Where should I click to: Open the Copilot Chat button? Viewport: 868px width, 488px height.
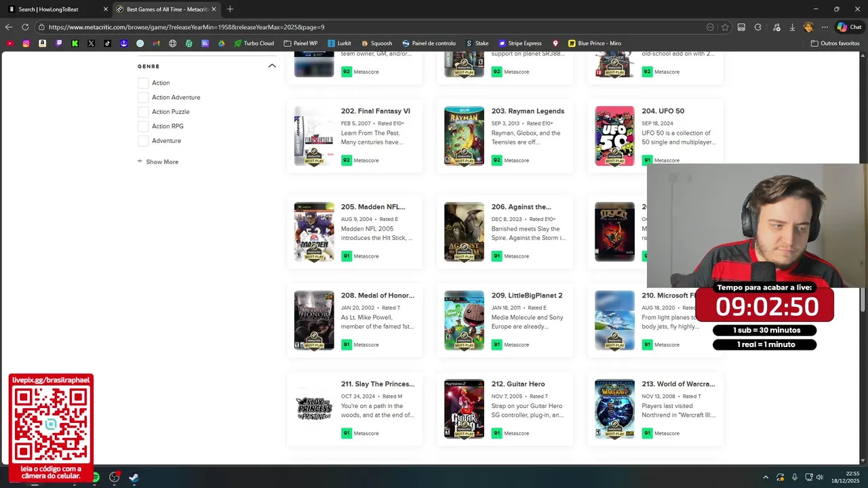click(849, 27)
